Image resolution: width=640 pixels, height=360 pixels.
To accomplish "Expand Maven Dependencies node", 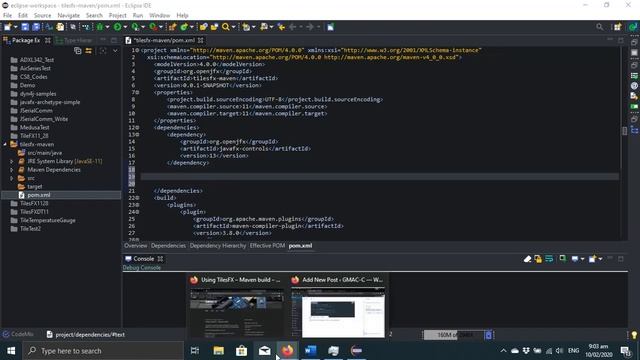I will click(x=12, y=170).
